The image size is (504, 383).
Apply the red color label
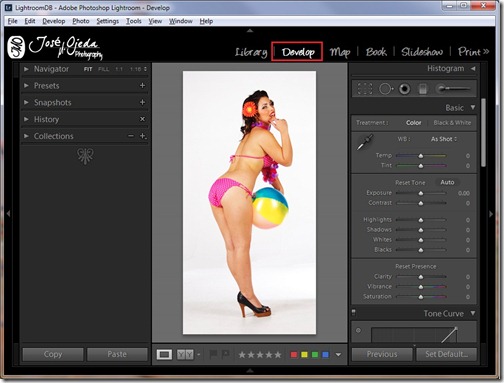294,355
